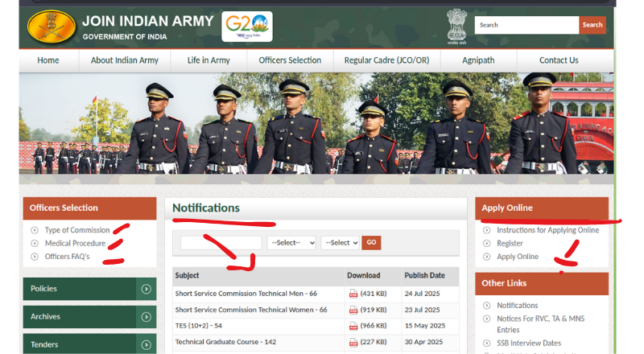Open the first --Select-- dropdown in Notifications
This screenshot has width=644, height=354.
(x=291, y=242)
